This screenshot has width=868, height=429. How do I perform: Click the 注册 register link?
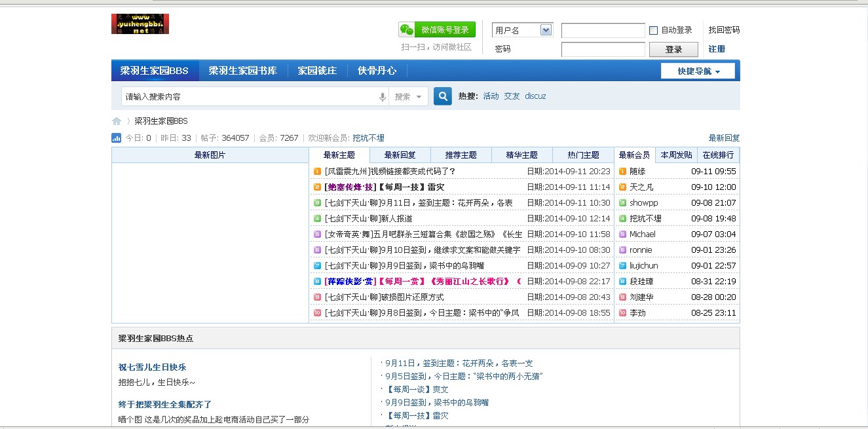click(x=717, y=49)
